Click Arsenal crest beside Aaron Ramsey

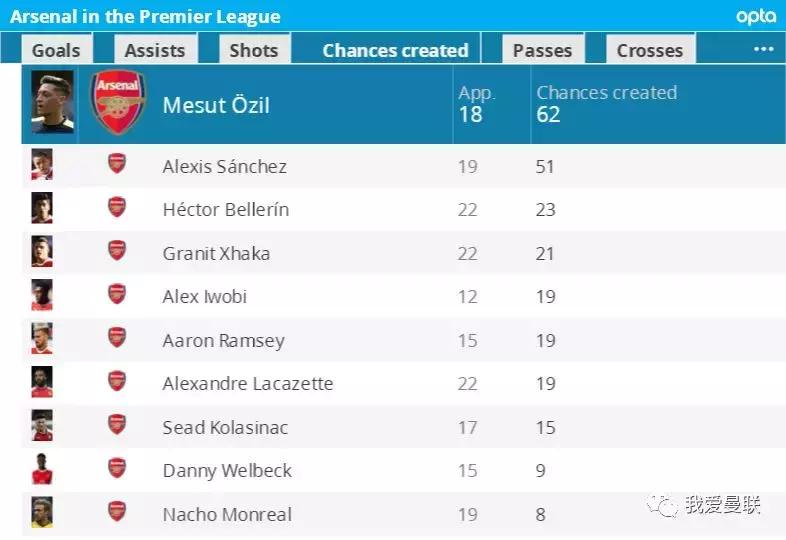tap(117, 339)
